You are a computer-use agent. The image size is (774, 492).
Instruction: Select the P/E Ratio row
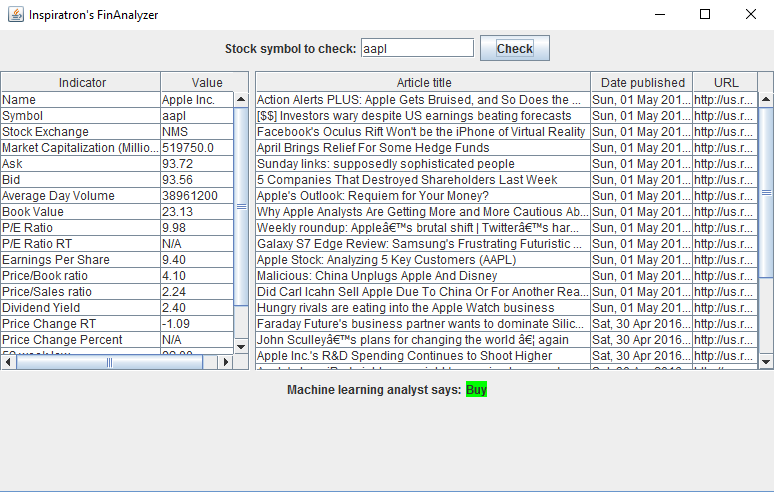pos(117,227)
